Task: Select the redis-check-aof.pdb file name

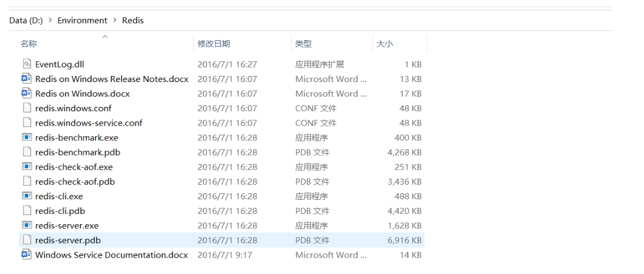Action: (x=75, y=182)
